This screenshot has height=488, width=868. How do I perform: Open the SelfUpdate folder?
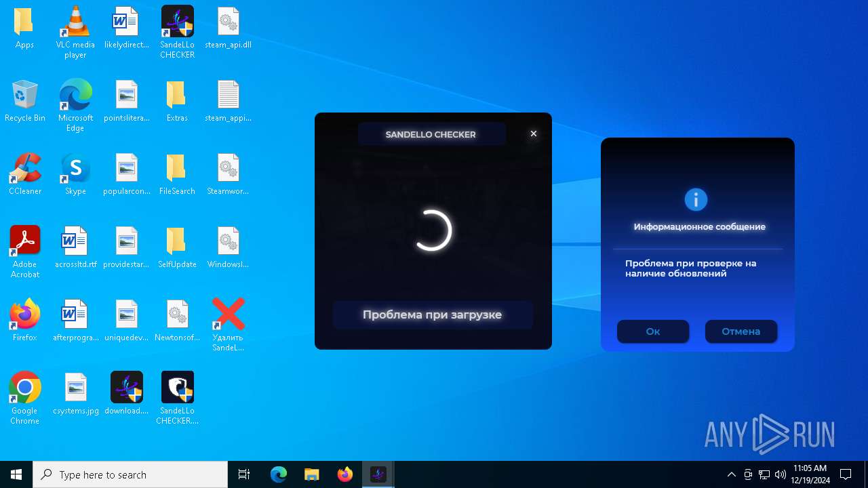click(177, 247)
